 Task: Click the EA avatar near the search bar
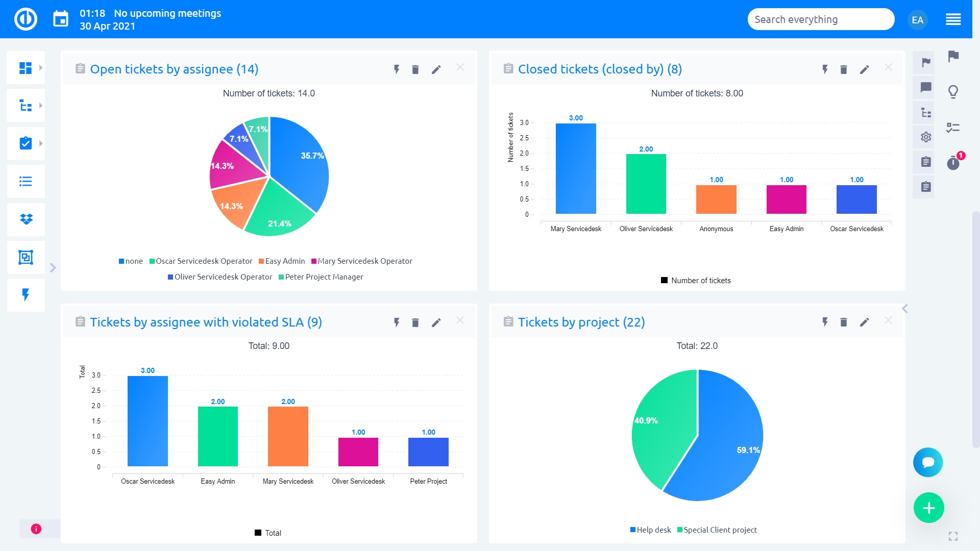(918, 19)
